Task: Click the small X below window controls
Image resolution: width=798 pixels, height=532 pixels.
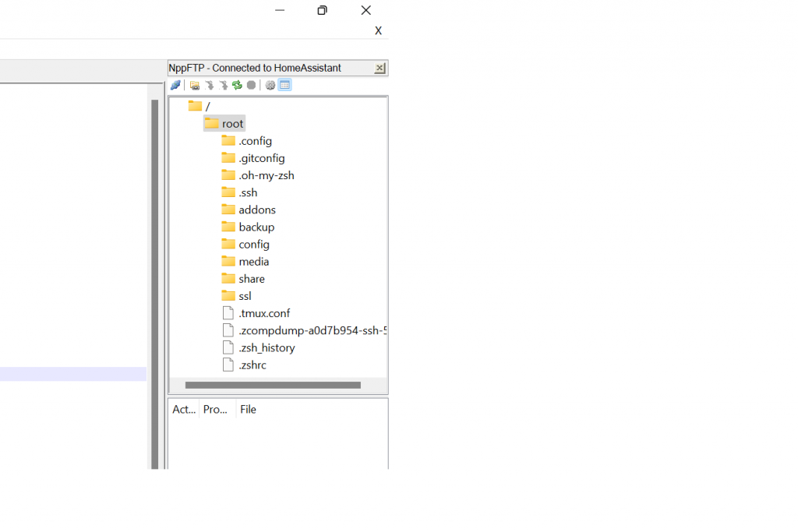Action: point(378,30)
